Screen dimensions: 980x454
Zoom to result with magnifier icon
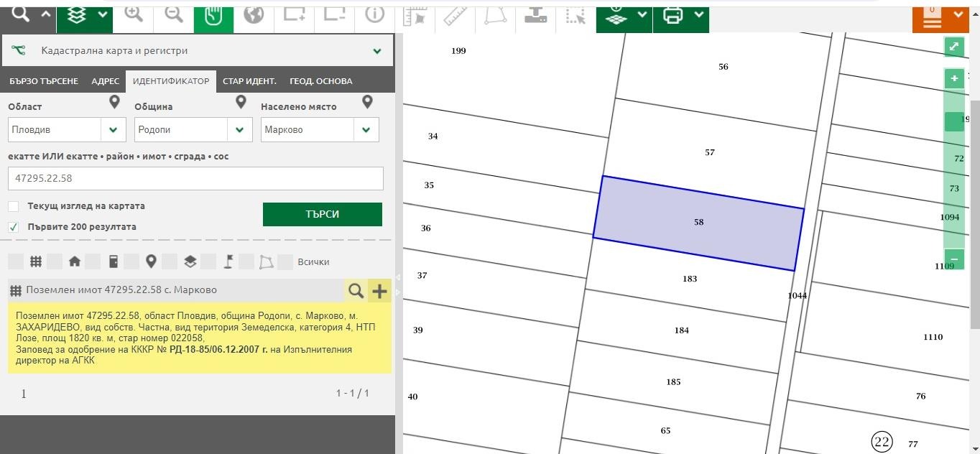coord(356,290)
